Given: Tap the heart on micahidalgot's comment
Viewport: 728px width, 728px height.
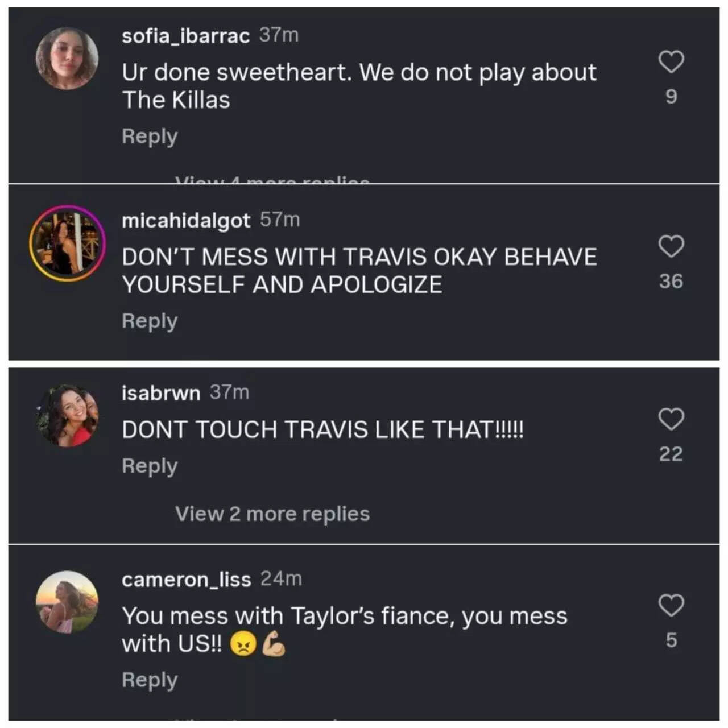Looking at the screenshot, I should point(672,246).
